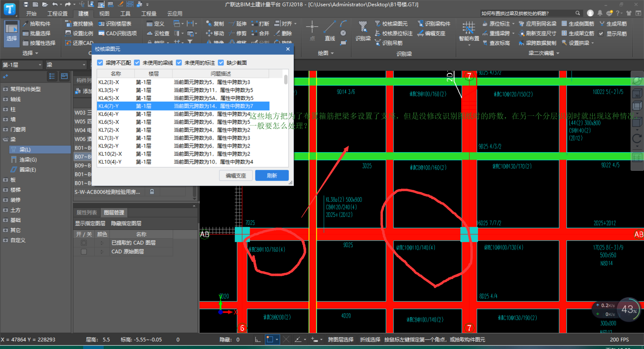Close the 校核梁图元 dialog
This screenshot has height=349, width=644.
pyautogui.click(x=288, y=49)
